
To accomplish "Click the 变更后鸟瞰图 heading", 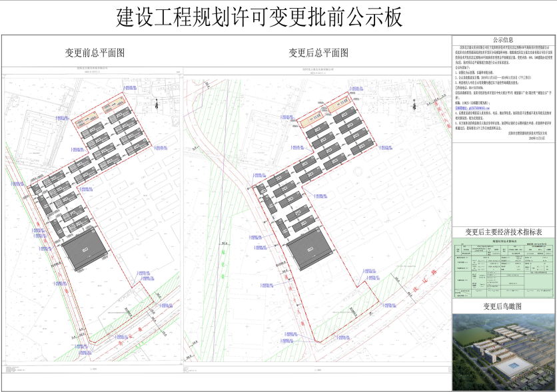I will [x=503, y=307].
